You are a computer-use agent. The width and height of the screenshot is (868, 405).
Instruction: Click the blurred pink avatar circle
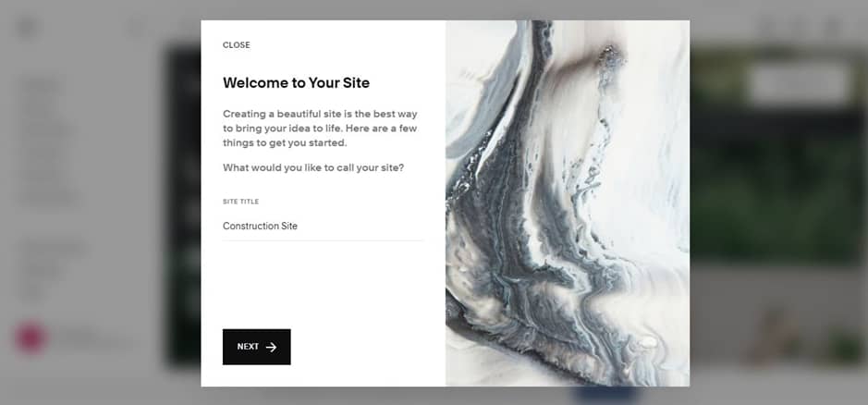pyautogui.click(x=31, y=337)
